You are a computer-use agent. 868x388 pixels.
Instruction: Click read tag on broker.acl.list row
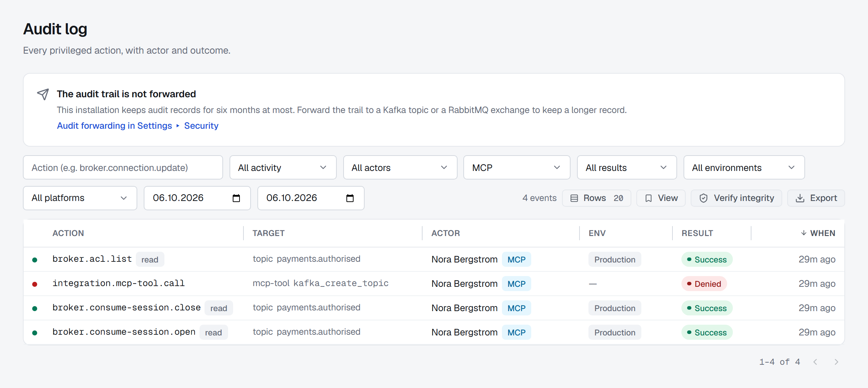(150, 260)
